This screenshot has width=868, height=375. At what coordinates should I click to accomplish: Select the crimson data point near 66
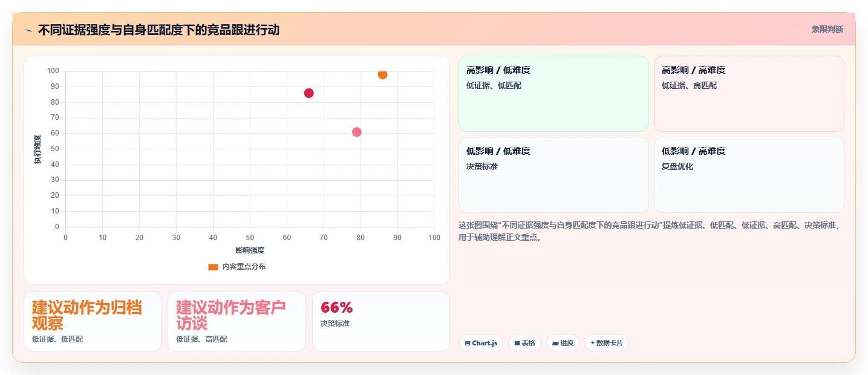[309, 93]
